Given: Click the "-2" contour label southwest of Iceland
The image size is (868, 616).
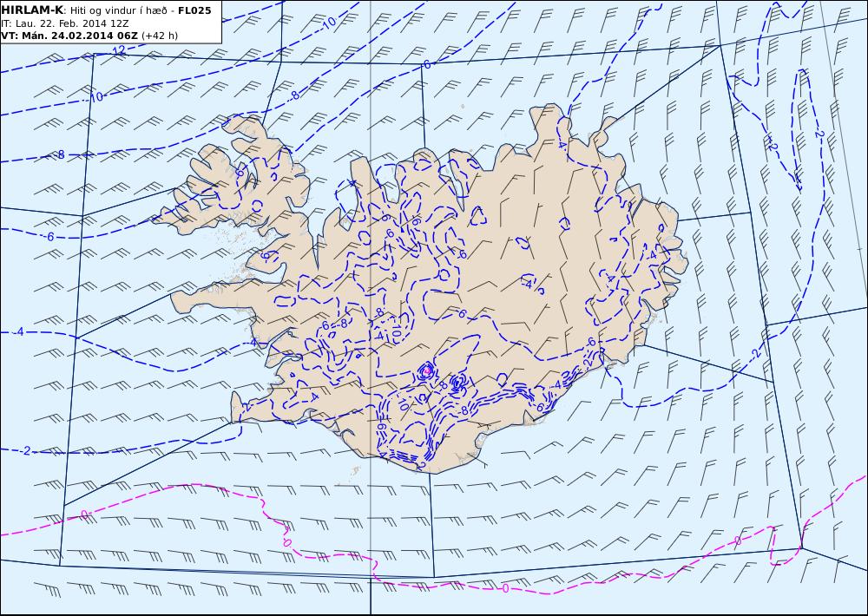Looking at the screenshot, I should [x=25, y=450].
